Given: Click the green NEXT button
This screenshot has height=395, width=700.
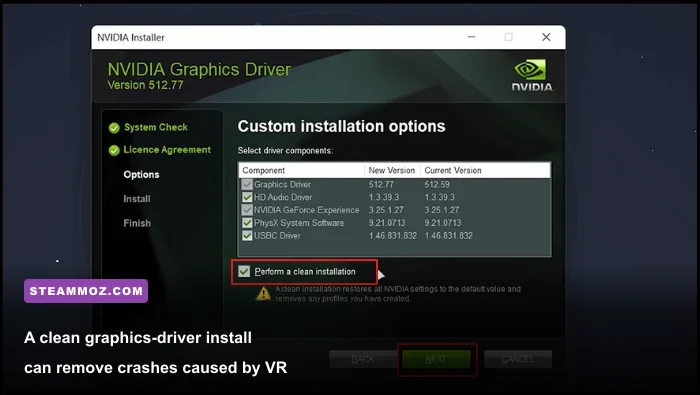Looking at the screenshot, I should tap(436, 359).
